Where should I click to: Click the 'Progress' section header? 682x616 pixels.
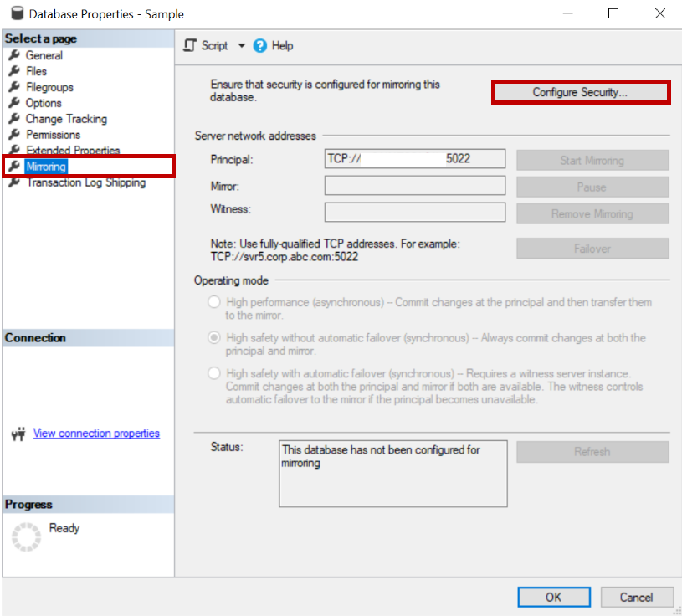coord(28,504)
